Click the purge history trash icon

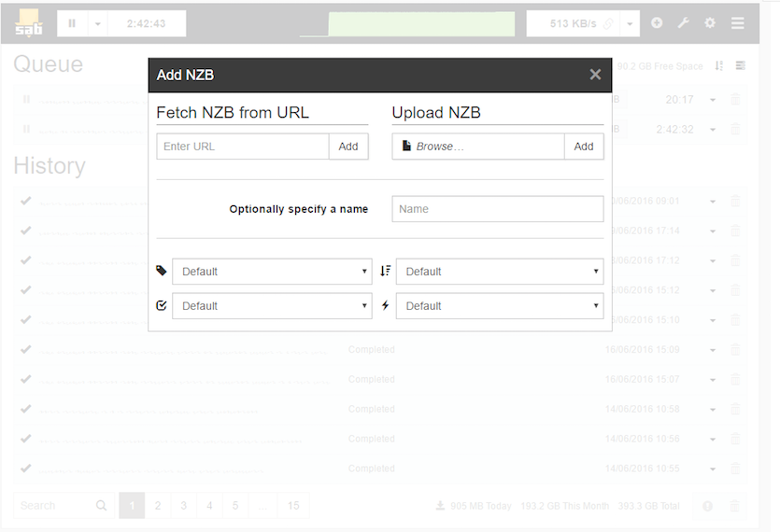tap(734, 506)
